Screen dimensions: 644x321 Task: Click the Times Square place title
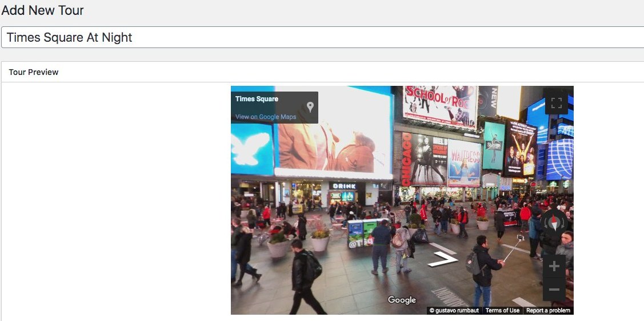coord(257,98)
